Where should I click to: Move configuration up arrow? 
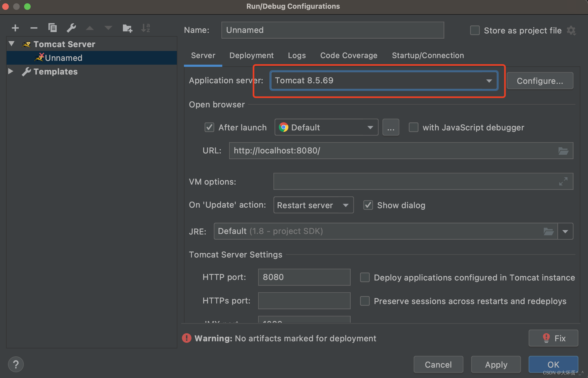tap(90, 28)
